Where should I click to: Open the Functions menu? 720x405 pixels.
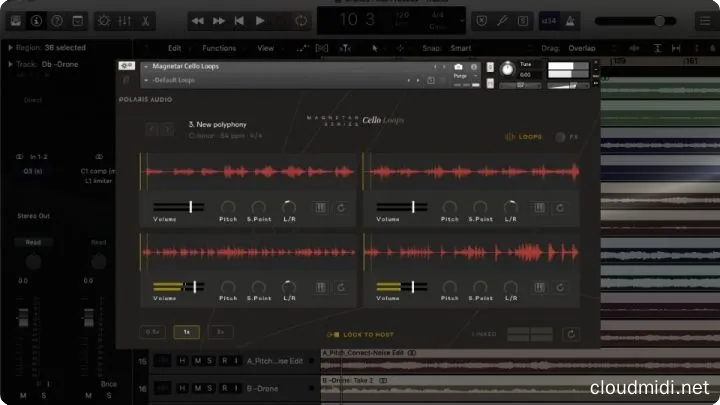[218, 47]
